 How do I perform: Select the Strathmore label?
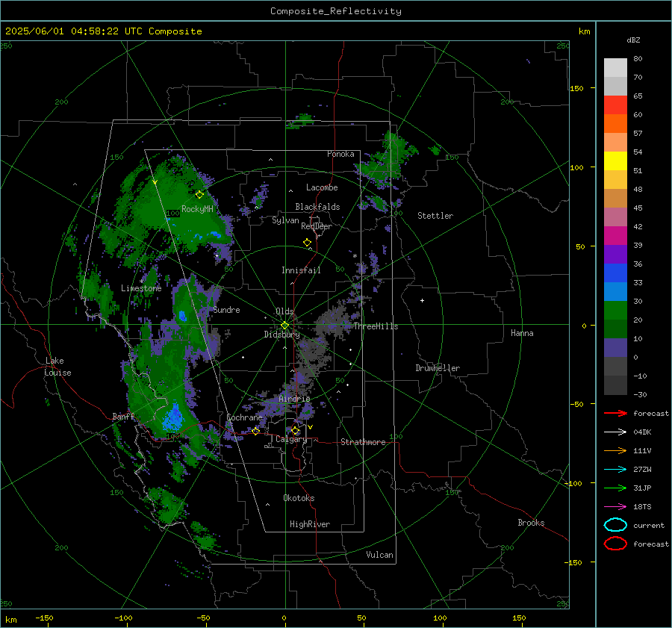[363, 442]
